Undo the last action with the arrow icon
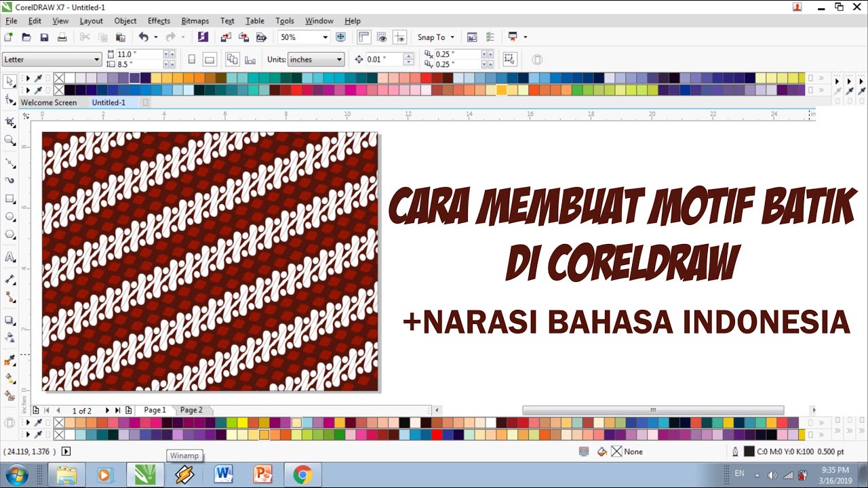Screen dimensions: 868x488 (x=144, y=37)
